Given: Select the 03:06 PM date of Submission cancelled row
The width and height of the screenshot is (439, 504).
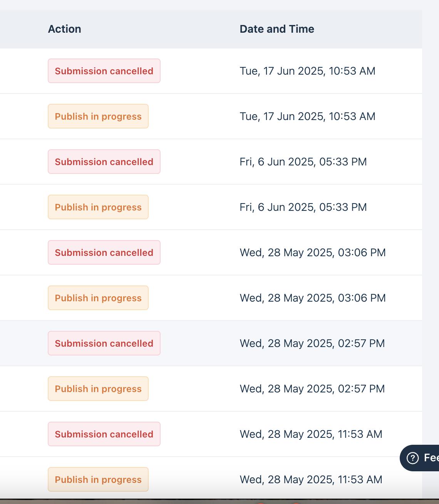Looking at the screenshot, I should (x=313, y=253).
